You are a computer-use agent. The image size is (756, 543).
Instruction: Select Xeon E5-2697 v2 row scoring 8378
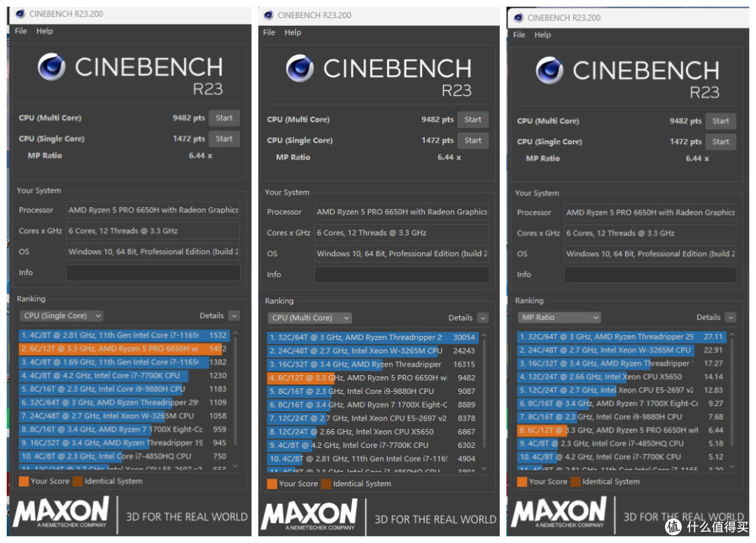(x=372, y=418)
